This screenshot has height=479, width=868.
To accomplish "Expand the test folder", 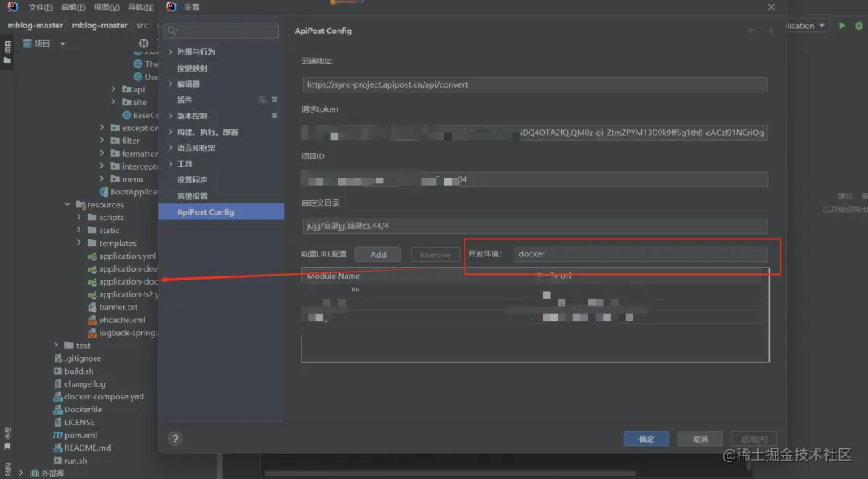I will 56,345.
